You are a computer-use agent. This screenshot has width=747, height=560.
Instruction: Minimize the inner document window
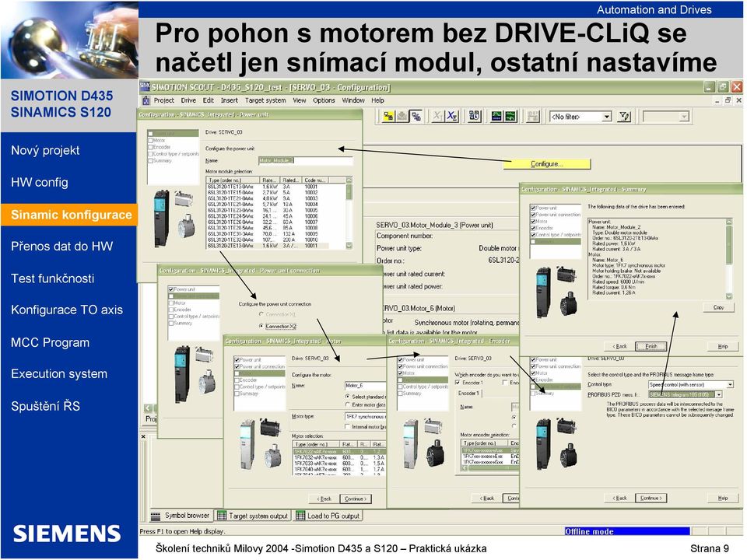click(x=717, y=100)
